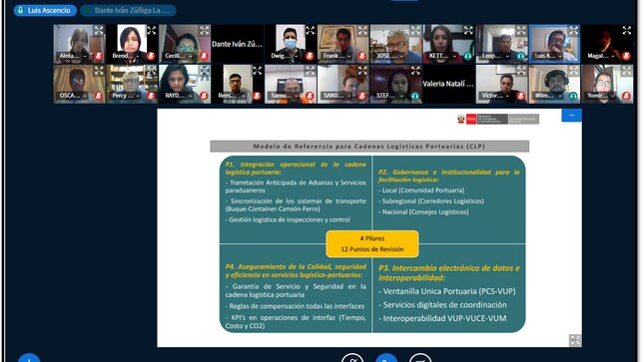Enlarge Victor's video with expand icon
Image resolution: width=644 pixels, height=362 pixels.
tap(521, 71)
